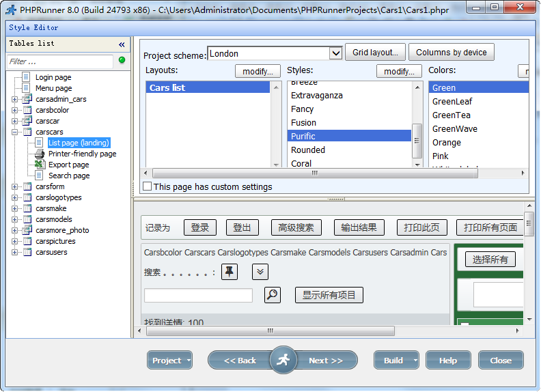Enable 'This page has custom settings' checkbox
This screenshot has width=541, height=392.
147,186
